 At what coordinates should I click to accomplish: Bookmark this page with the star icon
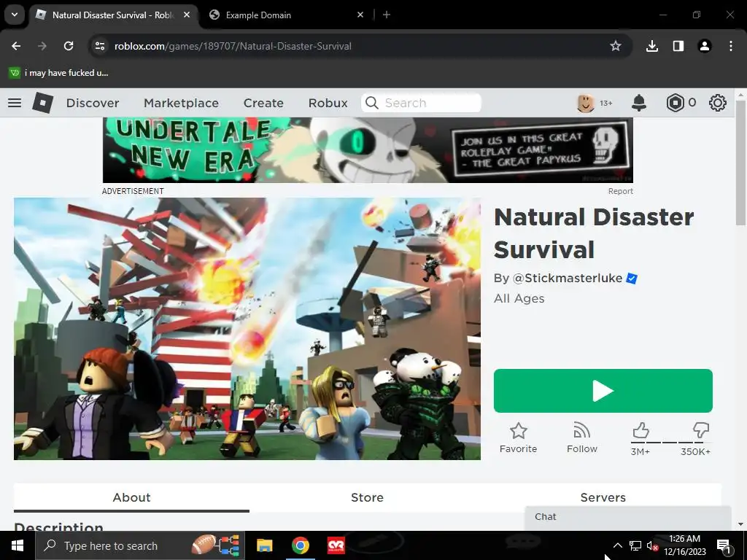pos(616,46)
